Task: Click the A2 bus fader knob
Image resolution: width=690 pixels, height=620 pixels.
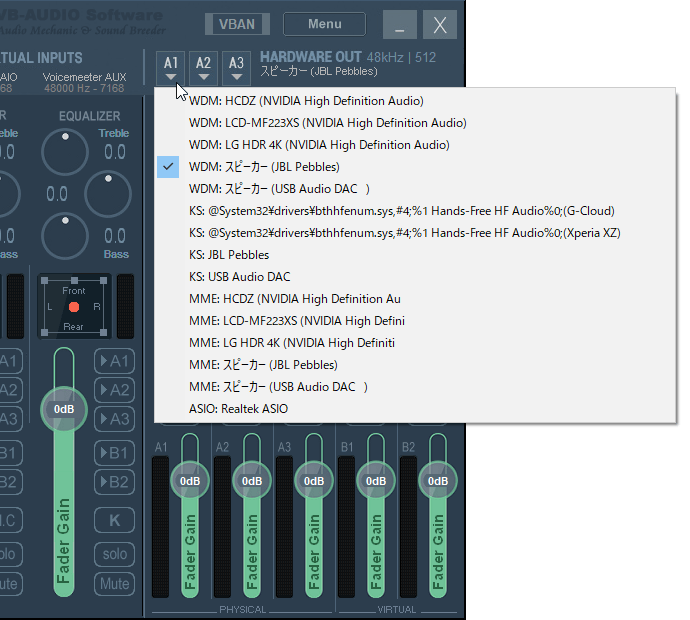Action: tap(252, 481)
